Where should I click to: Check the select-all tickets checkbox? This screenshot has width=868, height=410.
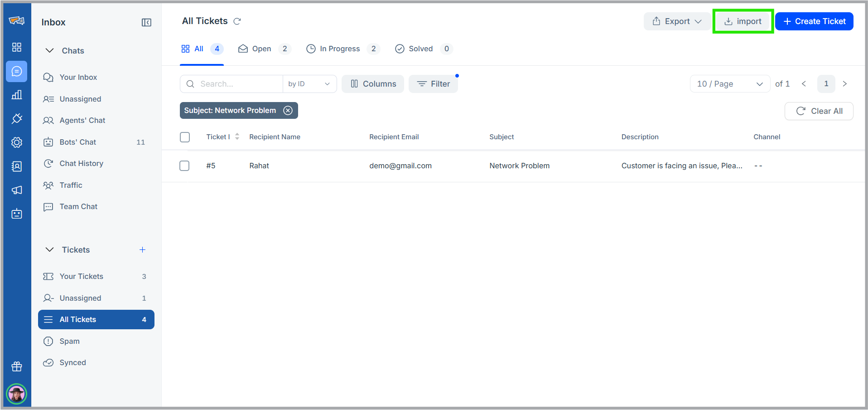click(185, 137)
